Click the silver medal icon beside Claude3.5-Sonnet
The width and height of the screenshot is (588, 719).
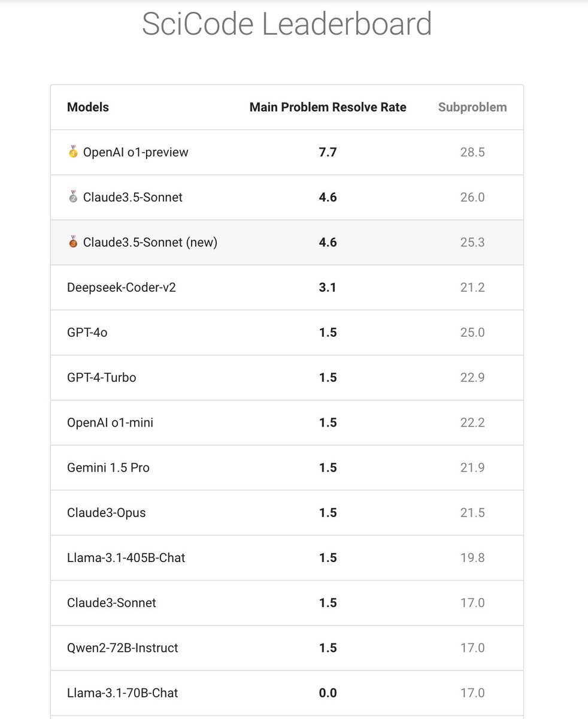(x=73, y=197)
